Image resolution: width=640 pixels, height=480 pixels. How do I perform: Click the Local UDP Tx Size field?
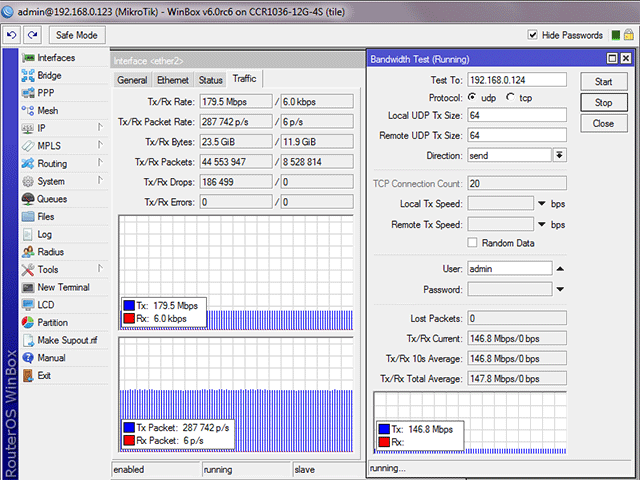point(517,115)
